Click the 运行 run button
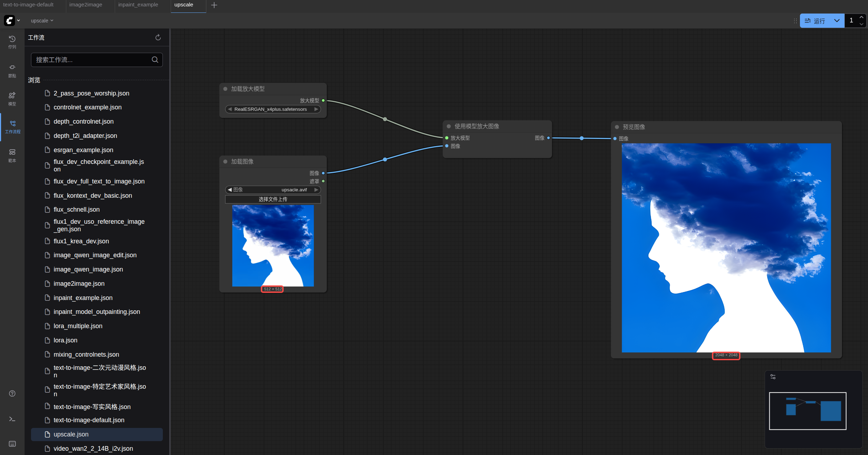This screenshot has height=455, width=868. [x=815, y=21]
